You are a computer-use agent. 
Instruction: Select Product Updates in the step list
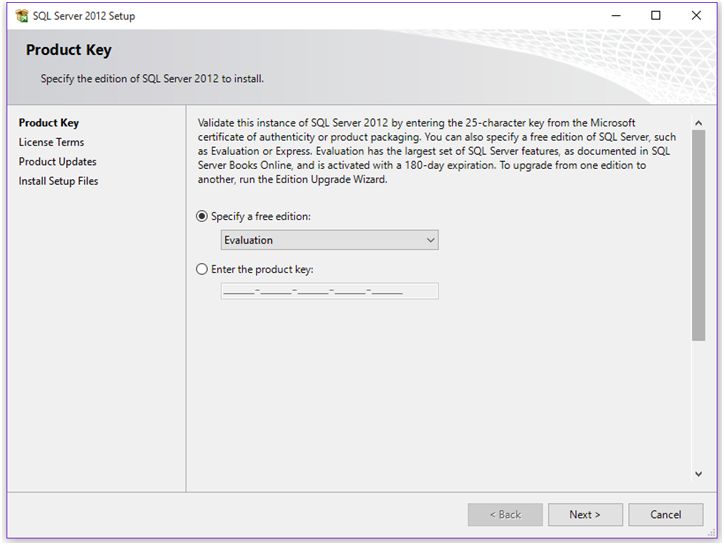click(x=58, y=162)
